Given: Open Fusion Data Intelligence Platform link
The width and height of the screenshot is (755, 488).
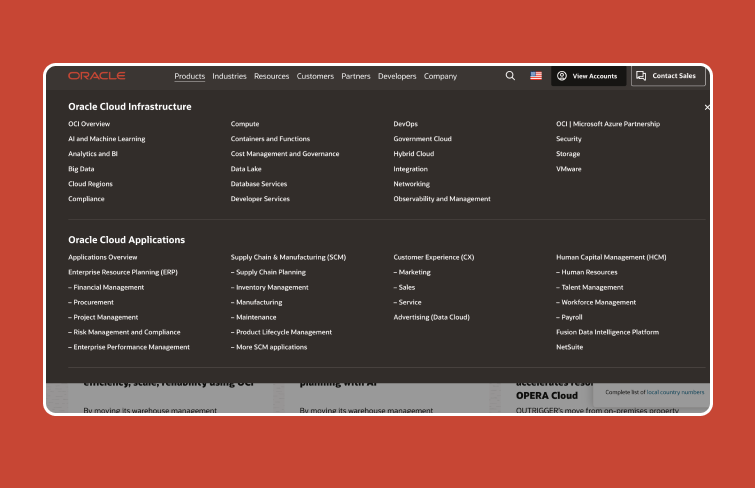Looking at the screenshot, I should (x=607, y=332).
